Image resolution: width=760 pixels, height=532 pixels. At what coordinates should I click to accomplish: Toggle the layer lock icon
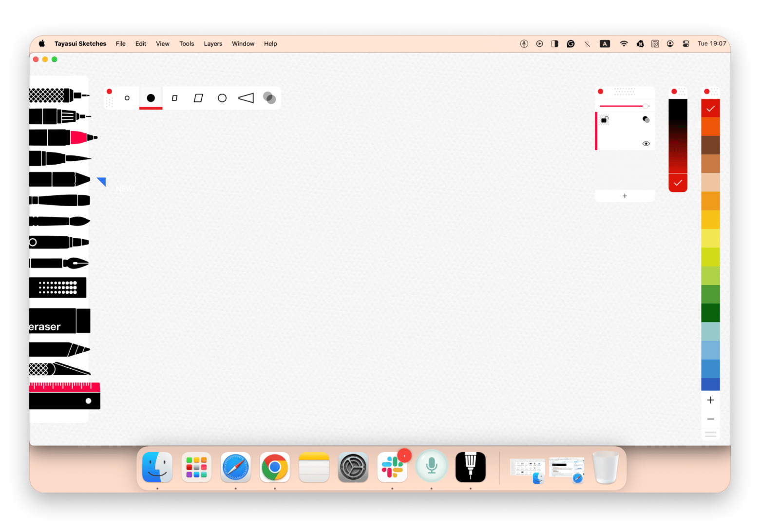[x=604, y=120]
